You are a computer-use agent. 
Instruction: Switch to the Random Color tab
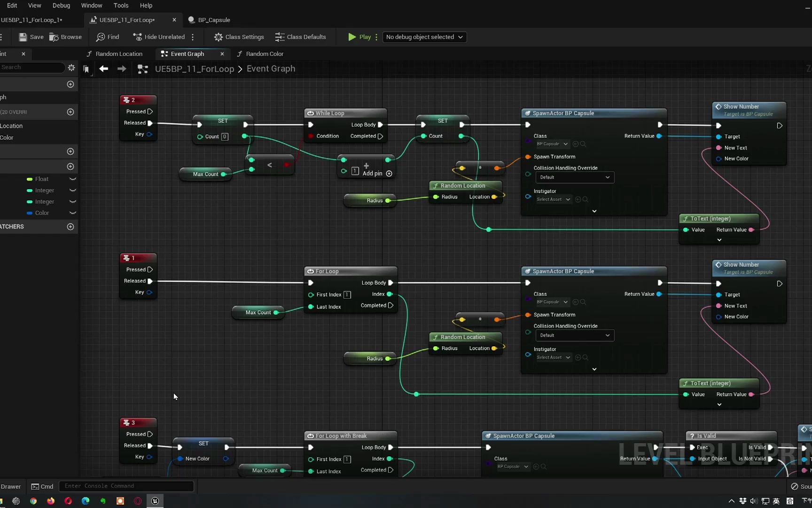[x=264, y=54]
